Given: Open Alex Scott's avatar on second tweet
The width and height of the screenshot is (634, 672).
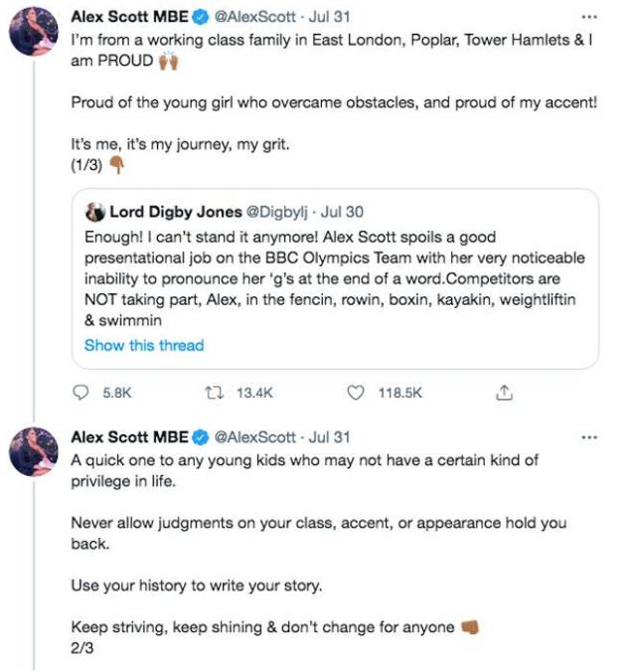Looking at the screenshot, I should [34, 451].
